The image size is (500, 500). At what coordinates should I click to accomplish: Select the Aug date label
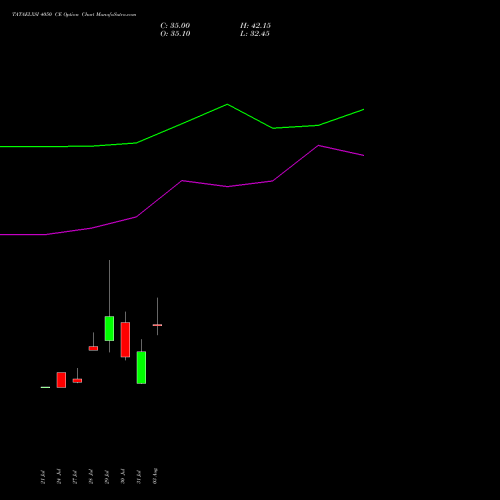point(155,476)
